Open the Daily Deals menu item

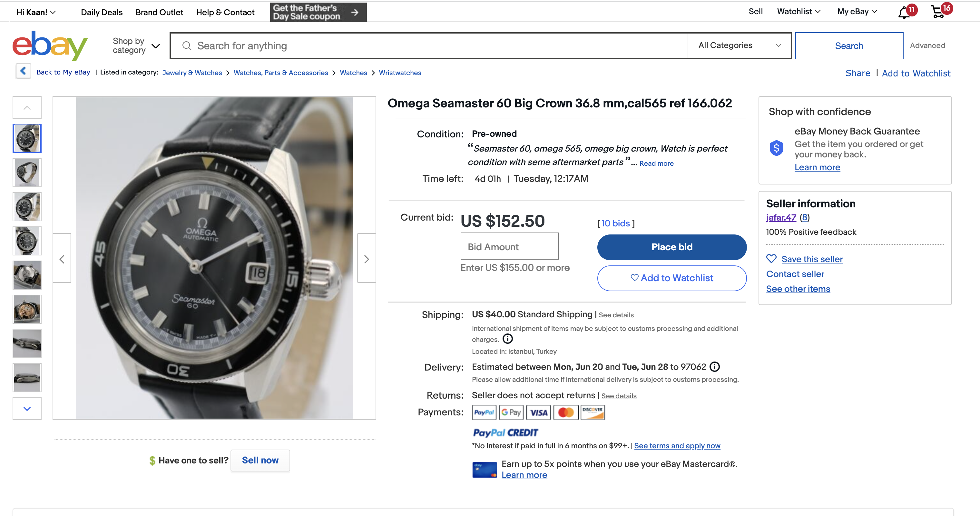click(102, 12)
